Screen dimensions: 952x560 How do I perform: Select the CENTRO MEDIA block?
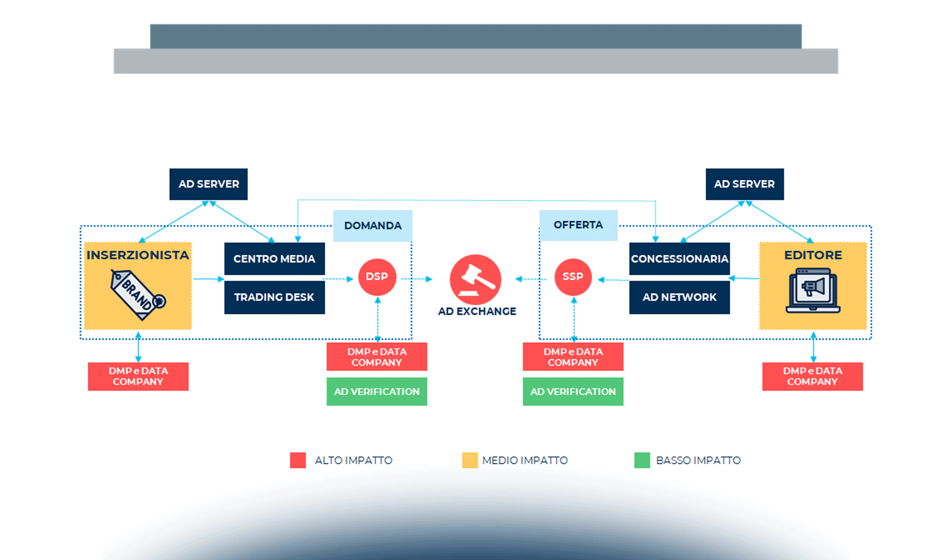(274, 259)
